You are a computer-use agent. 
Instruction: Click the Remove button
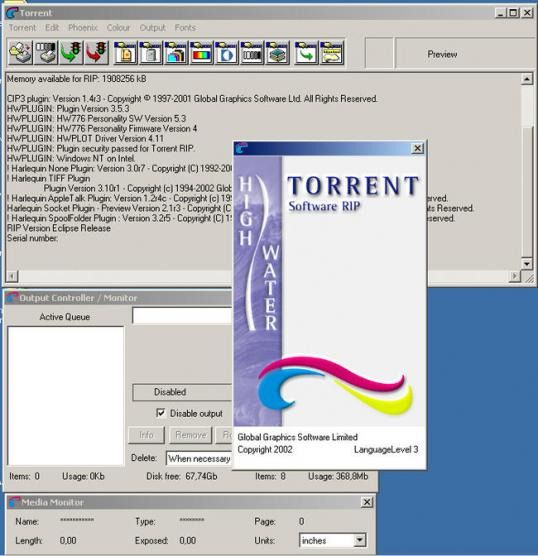pos(190,435)
